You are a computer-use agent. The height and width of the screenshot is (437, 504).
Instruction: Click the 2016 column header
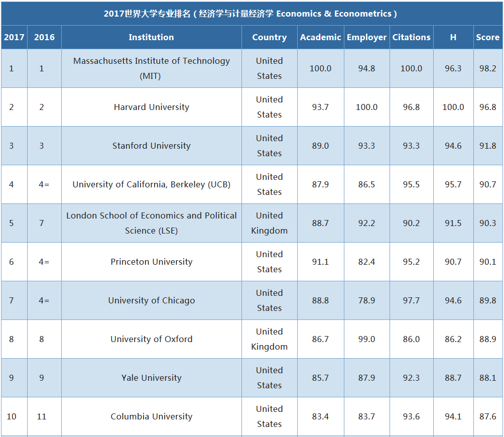44,37
